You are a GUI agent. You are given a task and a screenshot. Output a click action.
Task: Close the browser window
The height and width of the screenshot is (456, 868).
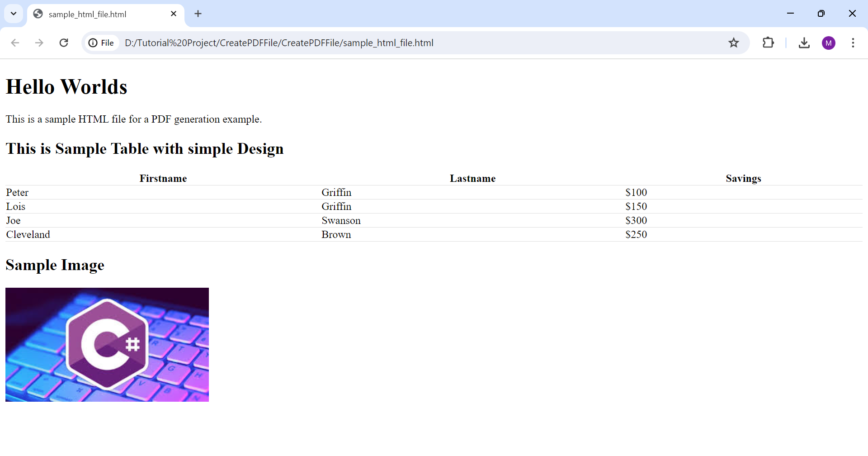852,14
